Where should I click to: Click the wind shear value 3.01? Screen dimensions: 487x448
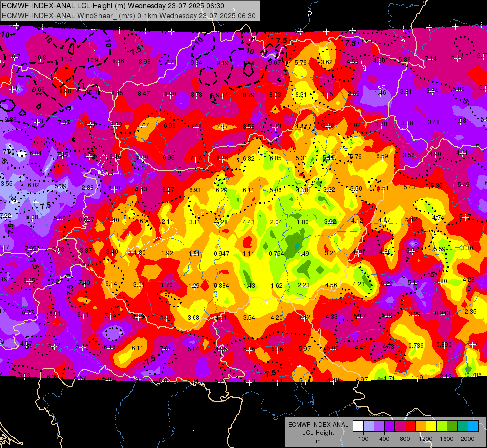click(x=139, y=284)
